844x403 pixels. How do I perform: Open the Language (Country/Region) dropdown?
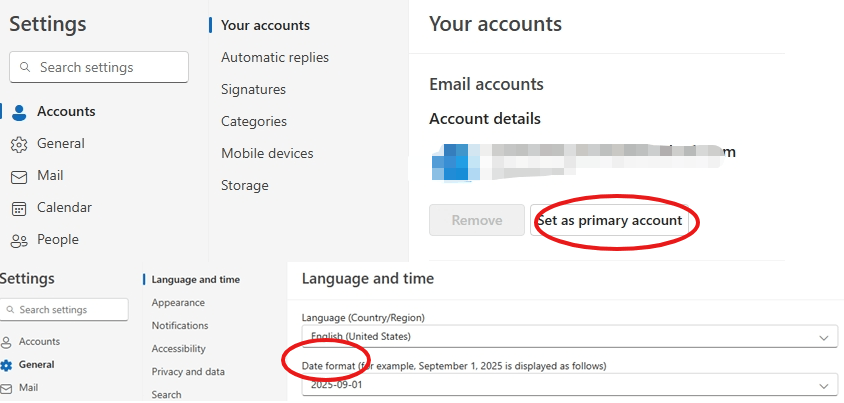[x=569, y=337]
